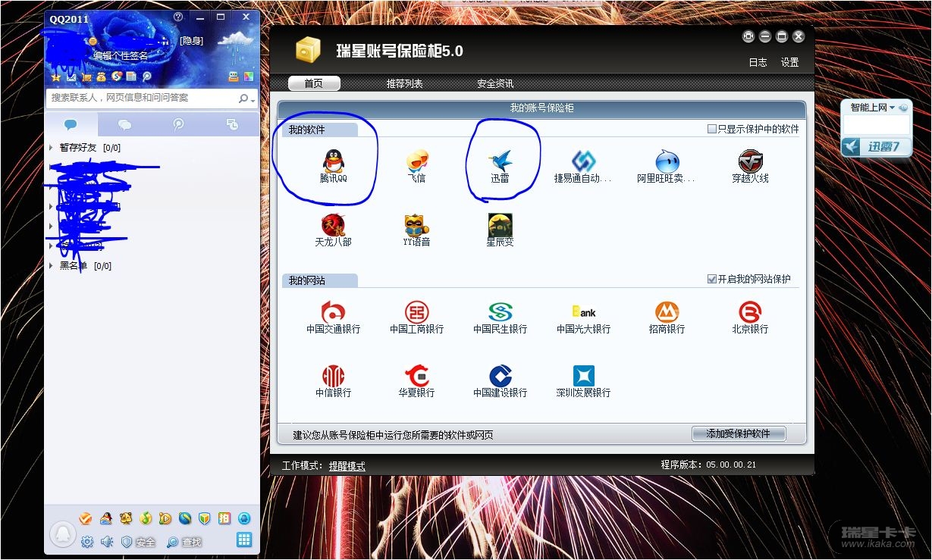Open 查找 in QQ bottom bar

click(x=185, y=542)
